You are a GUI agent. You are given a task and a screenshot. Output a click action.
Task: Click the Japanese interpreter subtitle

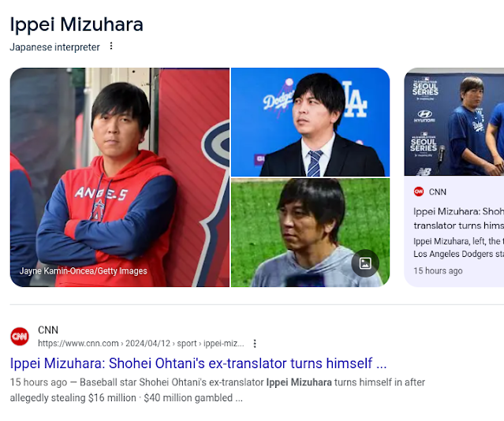coord(54,47)
